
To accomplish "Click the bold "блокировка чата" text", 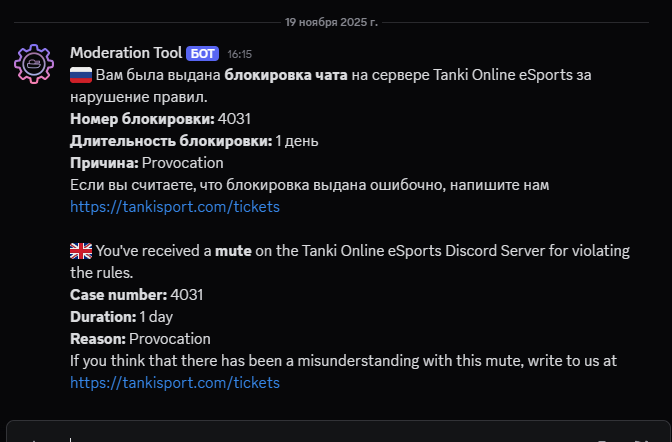I will (x=285, y=75).
